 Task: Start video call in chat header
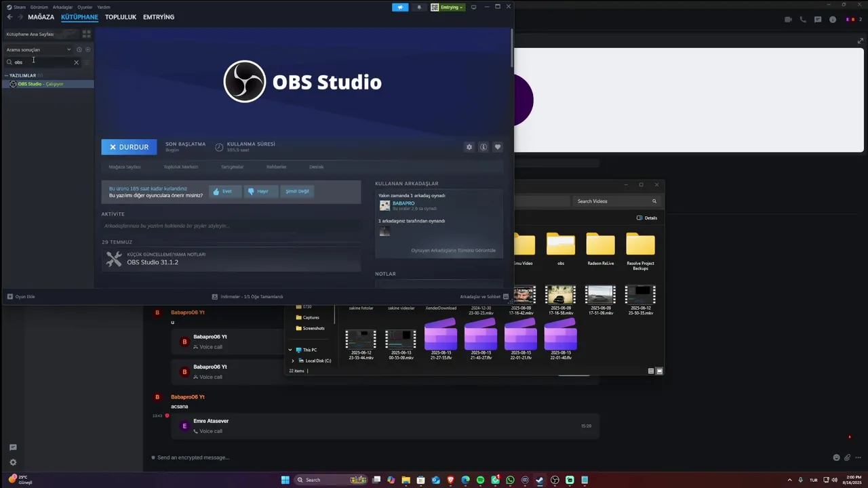click(x=788, y=20)
